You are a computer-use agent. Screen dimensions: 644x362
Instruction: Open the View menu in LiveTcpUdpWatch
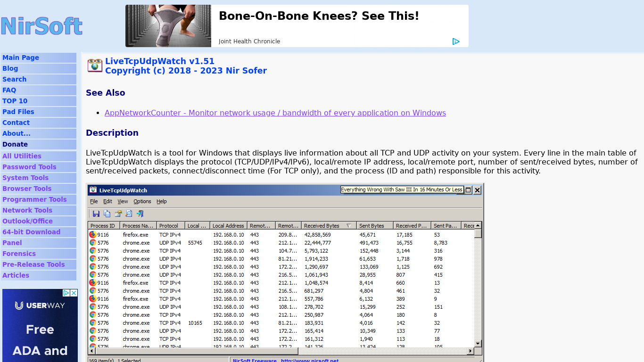123,201
